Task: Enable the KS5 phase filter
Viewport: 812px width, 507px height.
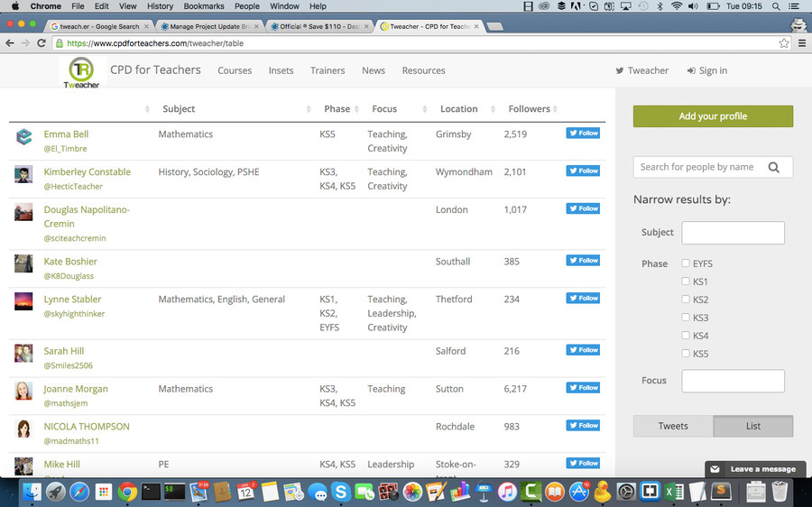Action: click(686, 354)
